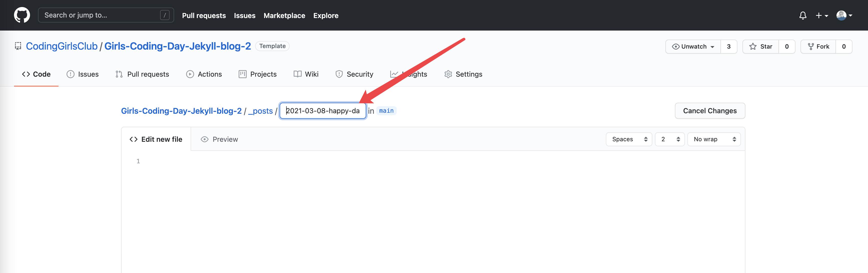The height and width of the screenshot is (273, 868).
Task: Switch to the Preview tab
Action: (219, 139)
